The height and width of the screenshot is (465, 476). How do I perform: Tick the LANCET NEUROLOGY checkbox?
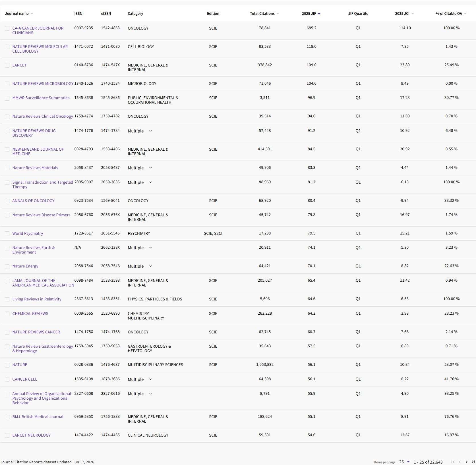tap(7, 435)
